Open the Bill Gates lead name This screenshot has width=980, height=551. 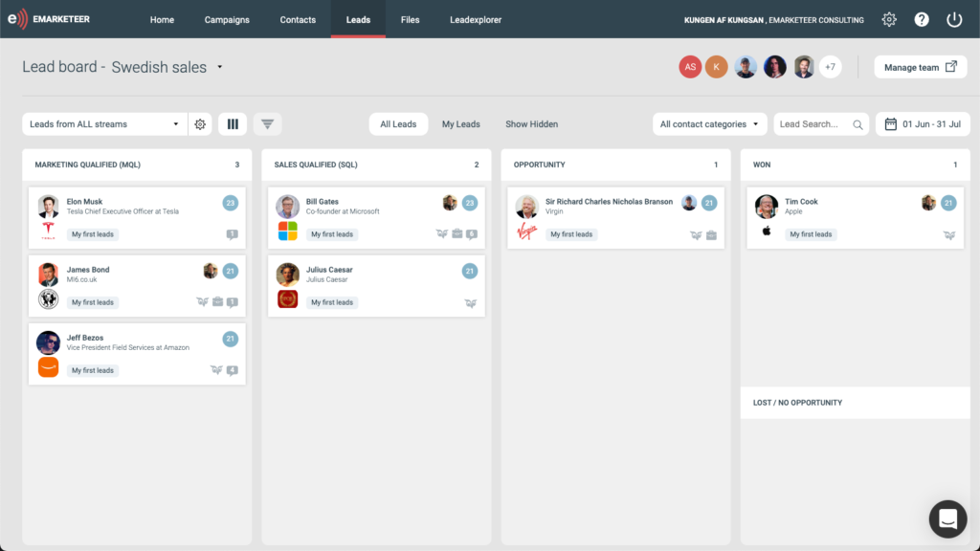pos(322,202)
